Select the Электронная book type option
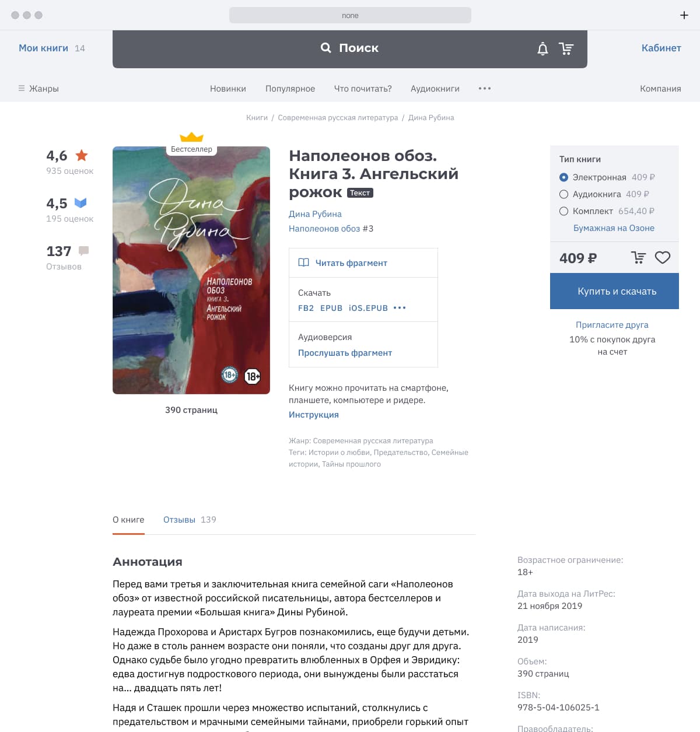Screen dimensions: 700x732 pyautogui.click(x=563, y=177)
